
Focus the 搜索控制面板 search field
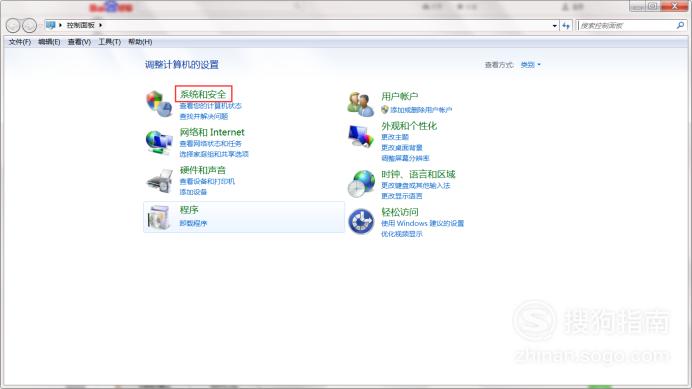[x=626, y=26]
